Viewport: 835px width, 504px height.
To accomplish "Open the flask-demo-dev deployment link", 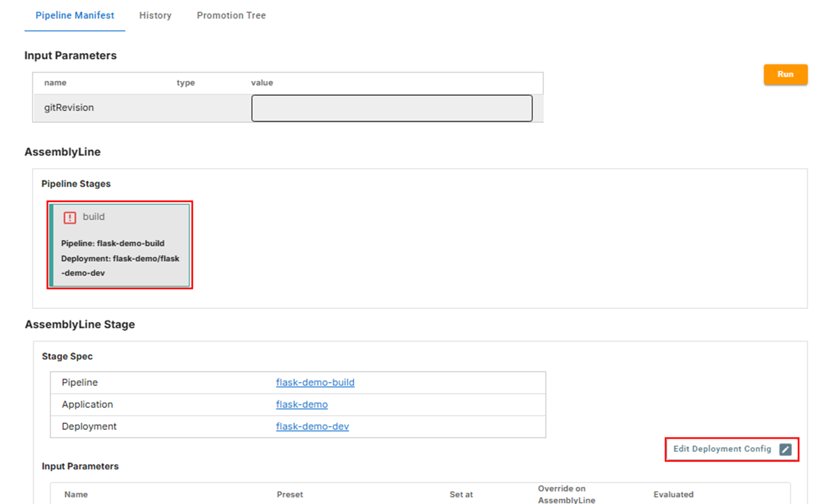I will click(312, 427).
